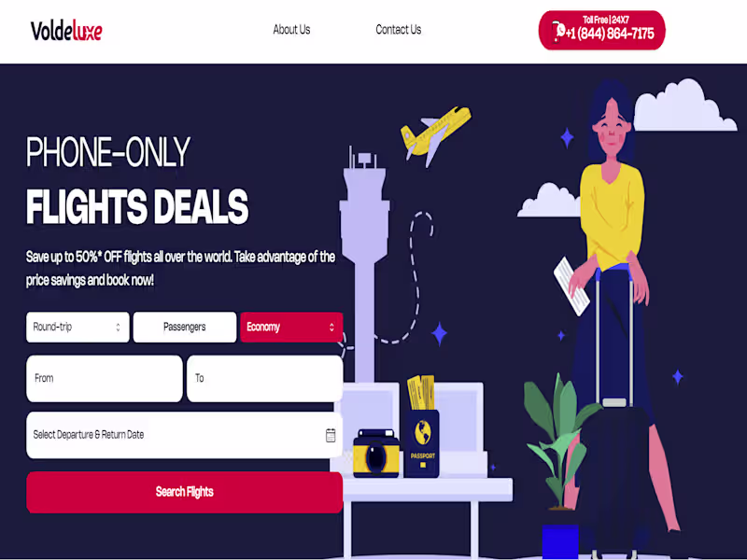
Task: Click the Search Flights button
Action: point(184,493)
